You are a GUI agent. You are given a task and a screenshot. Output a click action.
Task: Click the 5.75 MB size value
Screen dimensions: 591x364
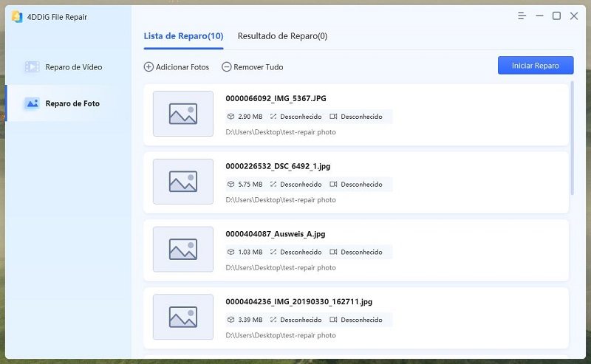click(x=250, y=185)
